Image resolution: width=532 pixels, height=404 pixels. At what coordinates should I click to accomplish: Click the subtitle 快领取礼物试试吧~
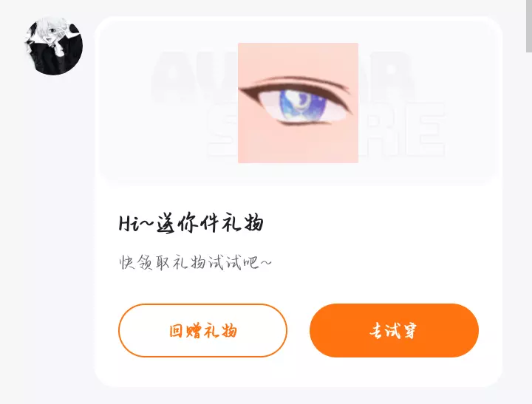(195, 262)
